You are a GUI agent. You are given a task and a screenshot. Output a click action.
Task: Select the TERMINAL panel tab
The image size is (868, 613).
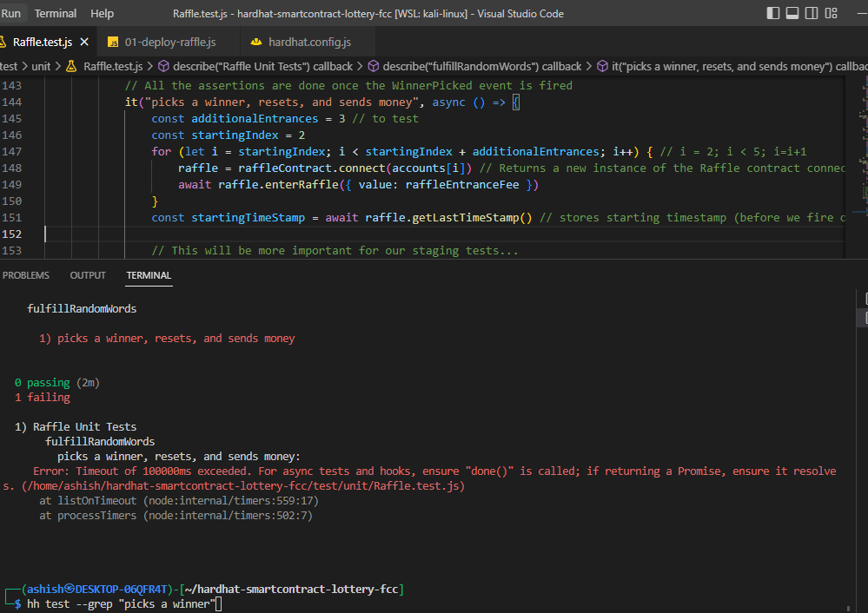pos(149,275)
